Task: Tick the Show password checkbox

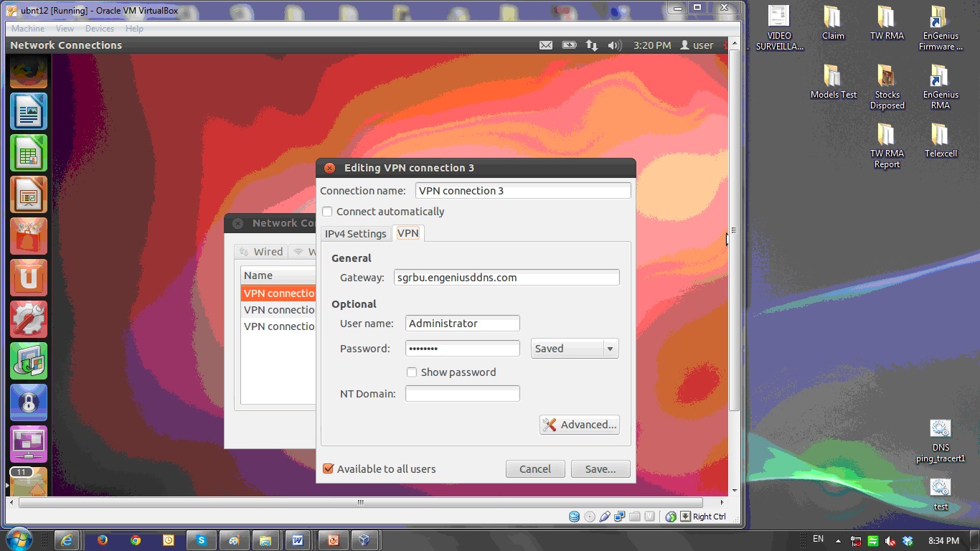Action: coord(412,372)
